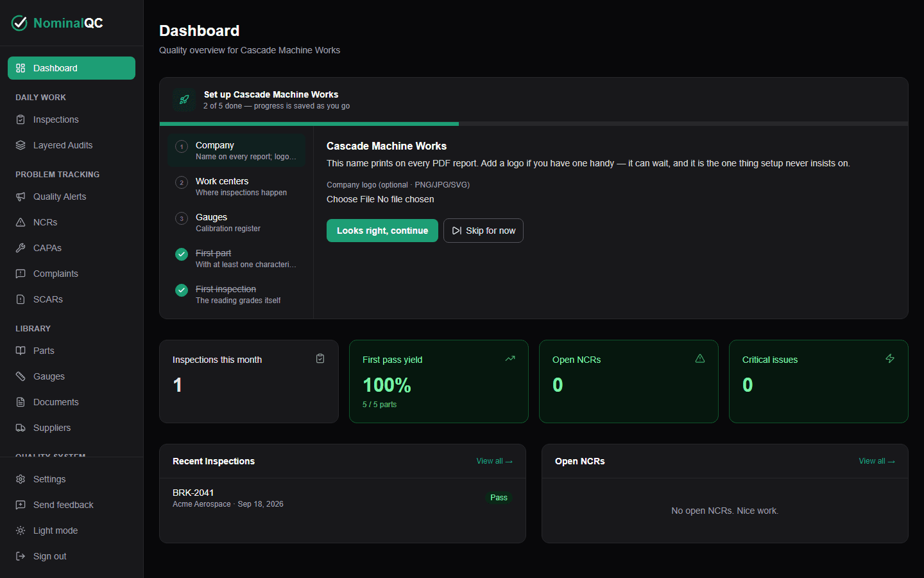Click the Pass status badge
This screenshot has height=578, width=924.
(499, 498)
